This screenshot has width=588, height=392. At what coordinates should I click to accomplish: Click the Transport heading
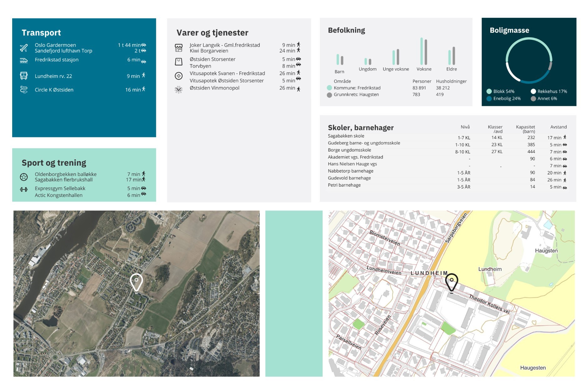click(41, 33)
